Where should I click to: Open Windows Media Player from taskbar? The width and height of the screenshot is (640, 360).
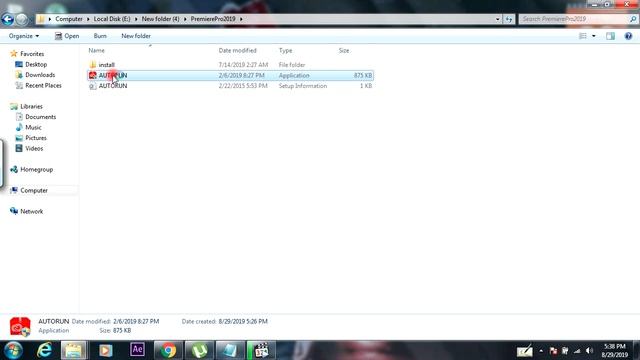coord(106,351)
